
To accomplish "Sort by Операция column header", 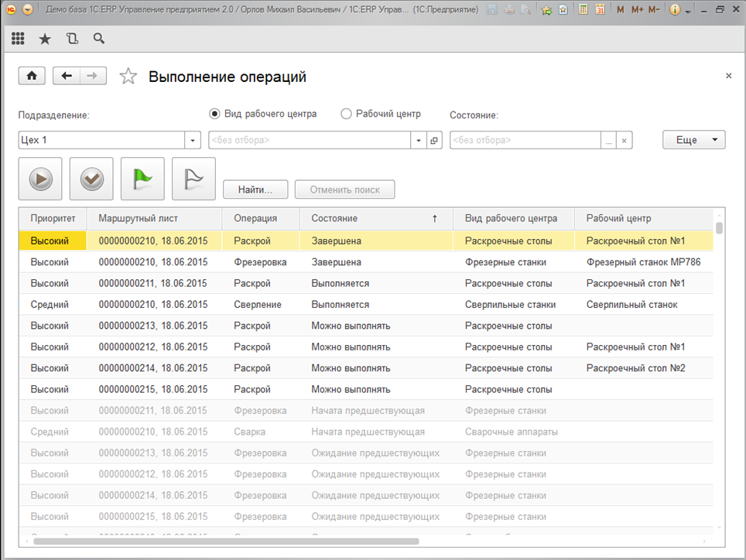I will pyautogui.click(x=261, y=218).
